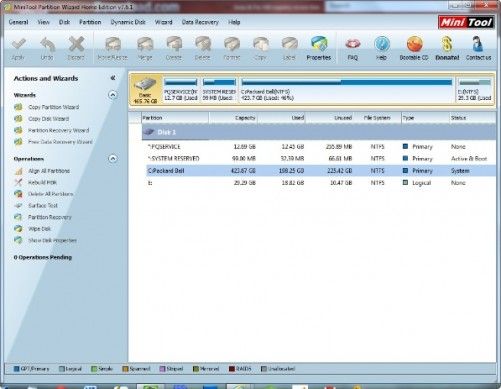Sort by the Type column header

425,118
